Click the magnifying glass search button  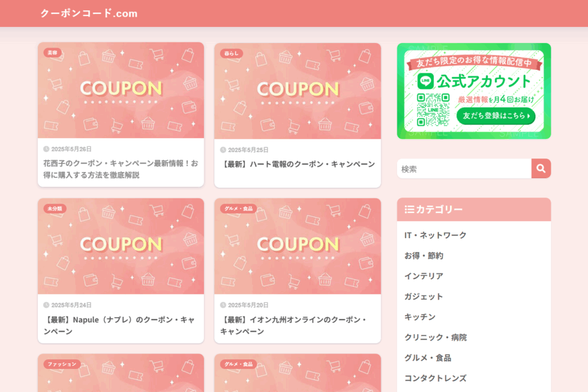pos(541,169)
